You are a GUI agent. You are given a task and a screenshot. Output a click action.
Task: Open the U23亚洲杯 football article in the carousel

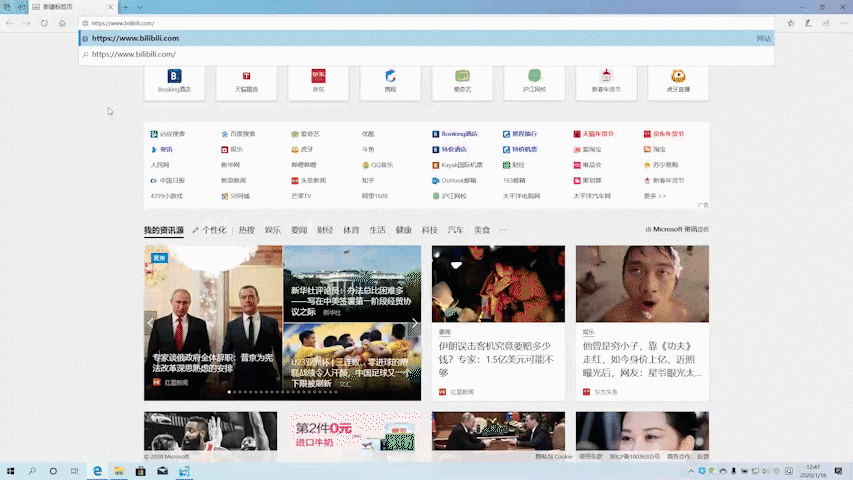[x=352, y=362]
